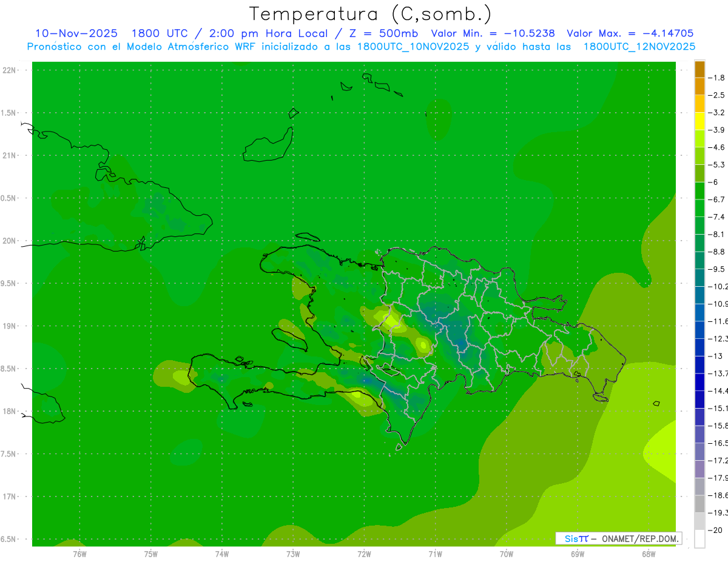Click the -15.8 colorbar label
The image size is (728, 562).
[717, 426]
